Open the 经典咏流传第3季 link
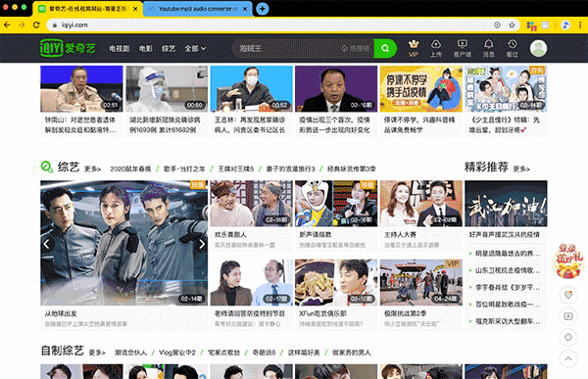Image resolution: width=588 pixels, height=379 pixels. 352,169
